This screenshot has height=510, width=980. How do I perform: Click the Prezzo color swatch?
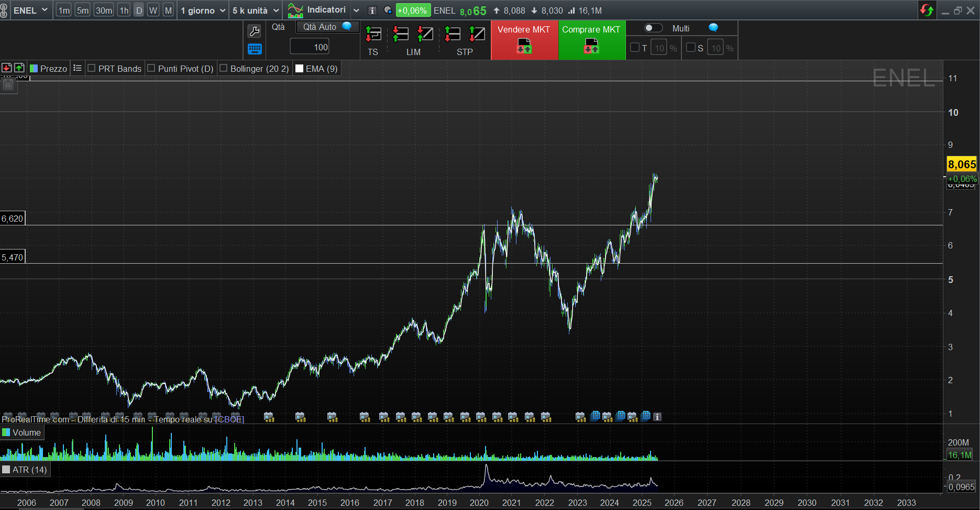click(34, 69)
